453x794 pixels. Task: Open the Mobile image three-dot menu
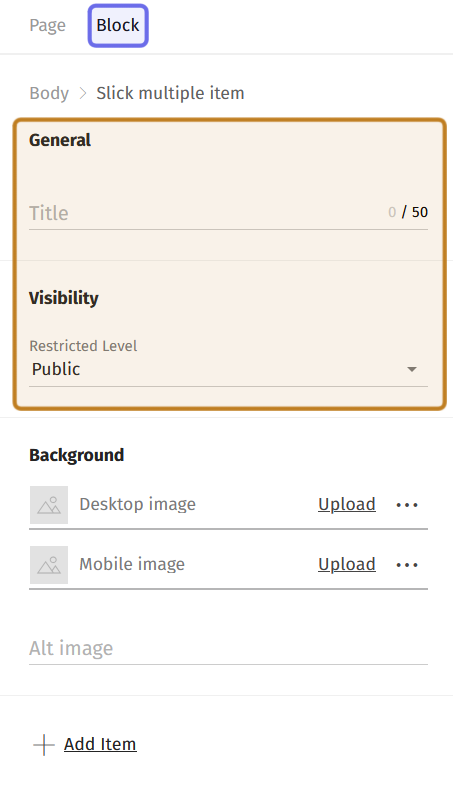point(407,565)
